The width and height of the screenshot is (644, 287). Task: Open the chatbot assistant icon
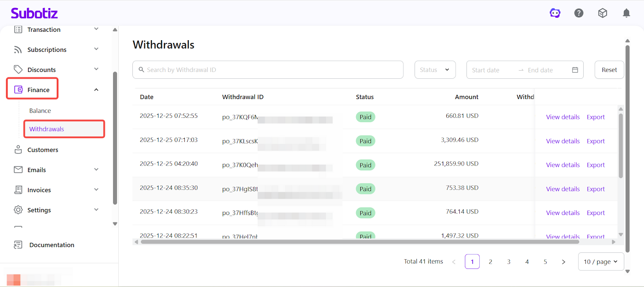tap(555, 13)
